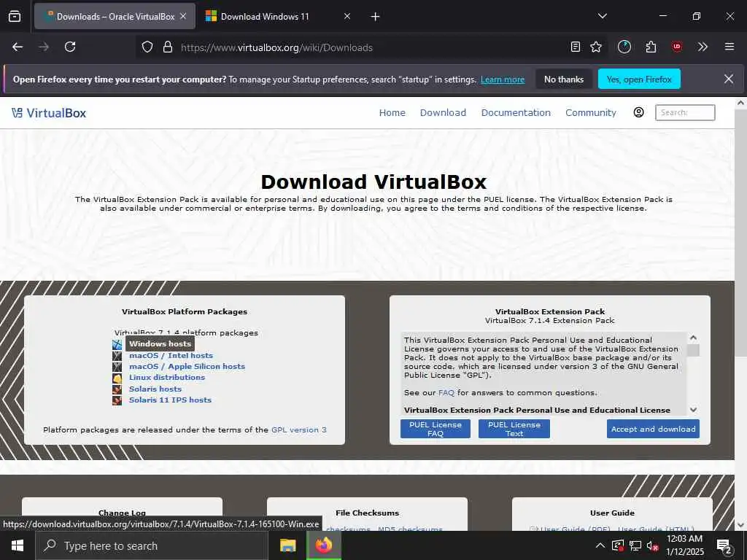Open Solaris hosts link
This screenshot has width=747, height=560.
point(155,389)
